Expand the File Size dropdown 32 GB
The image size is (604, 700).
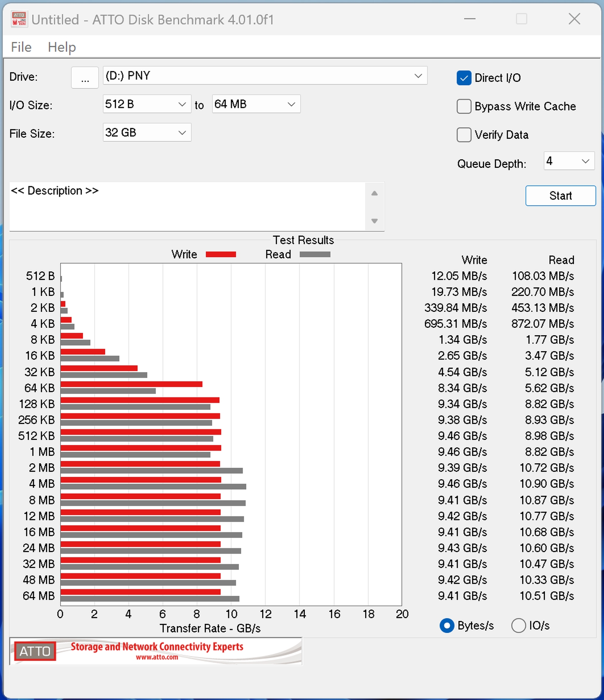(147, 133)
